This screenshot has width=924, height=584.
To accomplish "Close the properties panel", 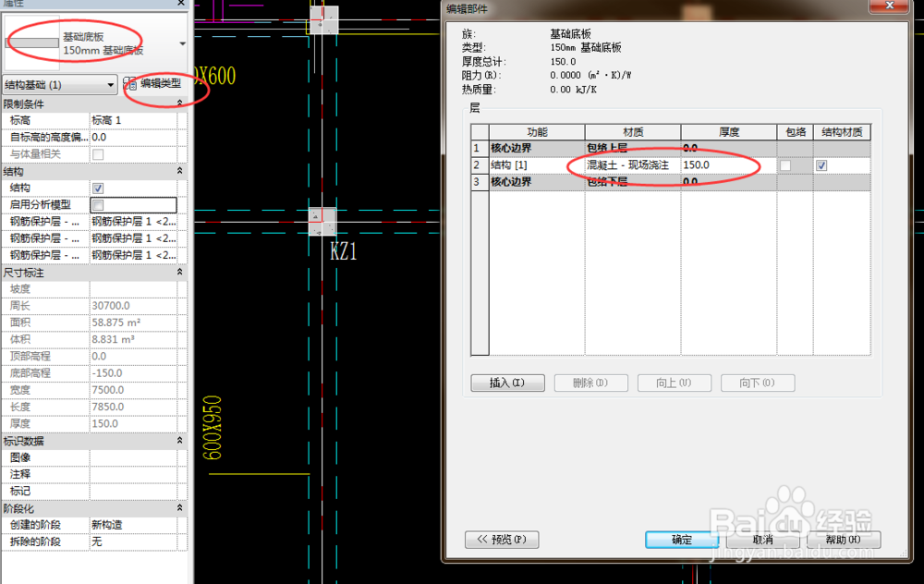I will (181, 3).
